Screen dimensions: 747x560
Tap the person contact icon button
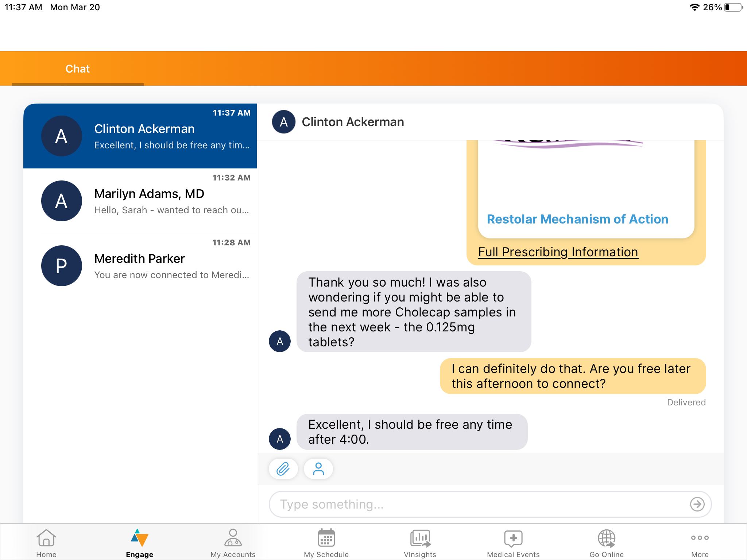pos(318,469)
